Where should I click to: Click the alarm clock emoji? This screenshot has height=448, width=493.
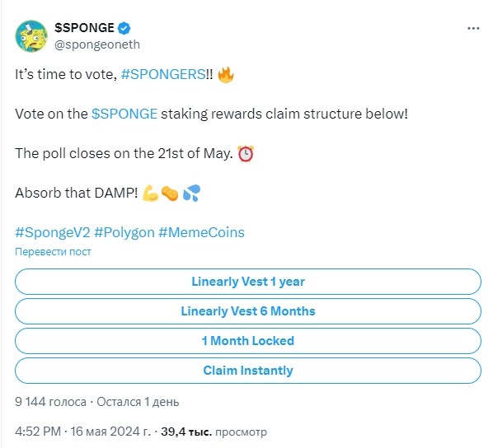click(x=245, y=154)
